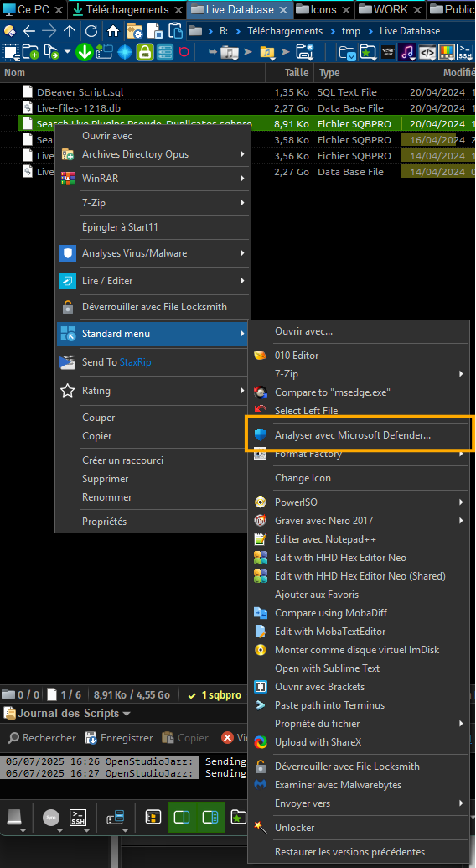
Task: Click Téléchargements in the breadcrumb path
Action: click(x=286, y=31)
